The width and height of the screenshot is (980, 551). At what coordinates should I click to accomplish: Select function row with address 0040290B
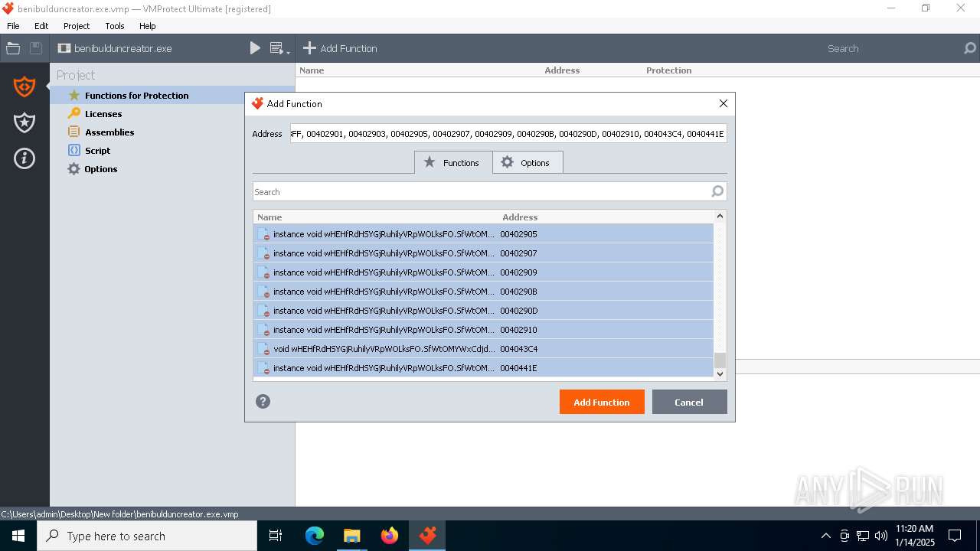(483, 291)
